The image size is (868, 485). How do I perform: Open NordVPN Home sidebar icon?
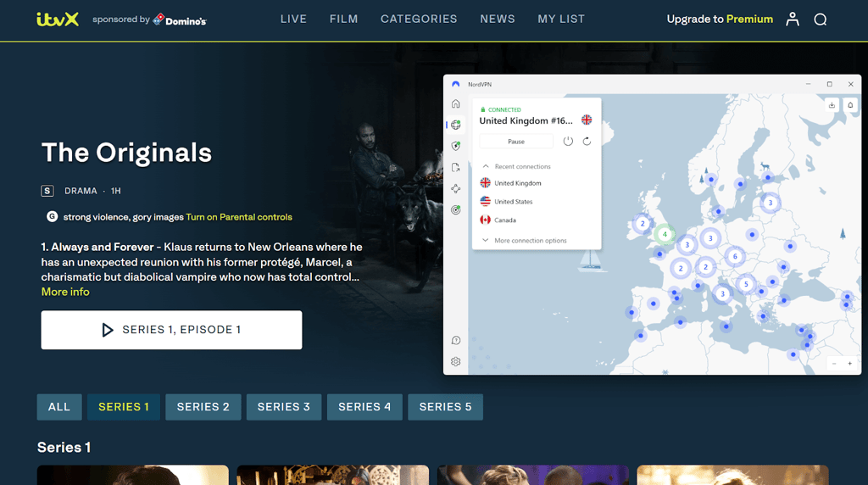click(x=455, y=104)
